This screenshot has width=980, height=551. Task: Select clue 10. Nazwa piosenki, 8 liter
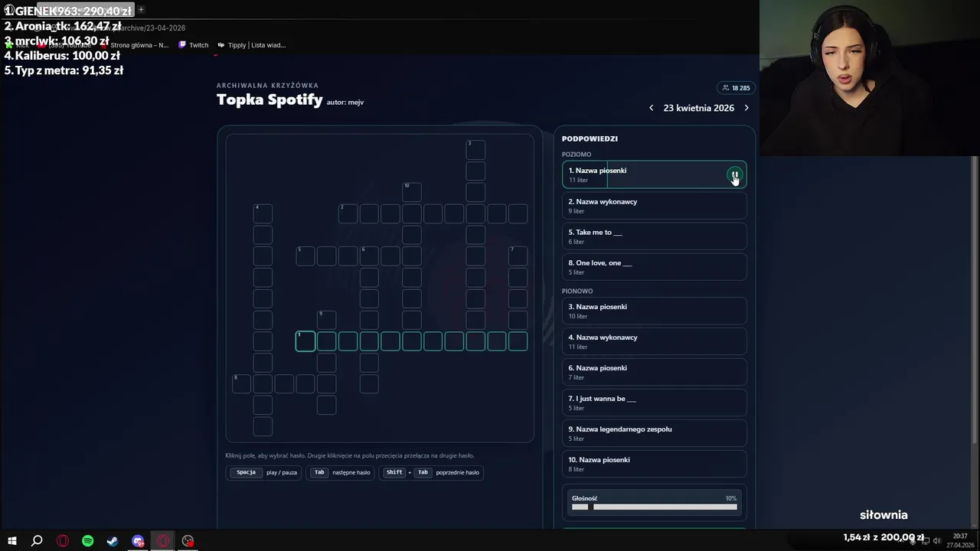(x=654, y=464)
